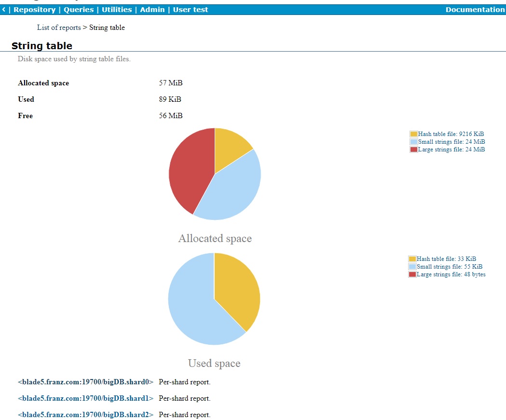The width and height of the screenshot is (506, 420).
Task: Open the bigDB.shard2 per-shard report link
Action: [85, 414]
